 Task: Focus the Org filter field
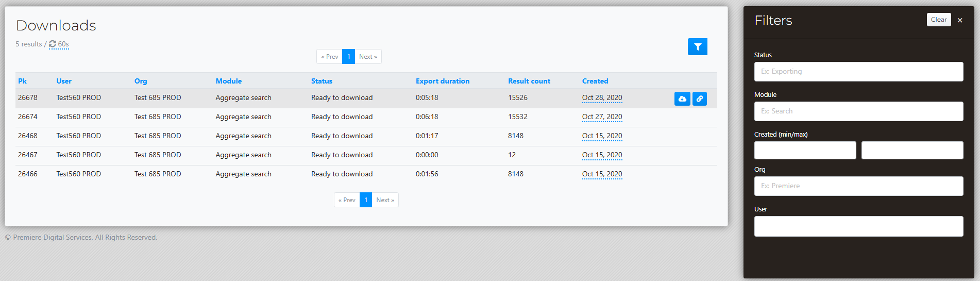(858, 186)
